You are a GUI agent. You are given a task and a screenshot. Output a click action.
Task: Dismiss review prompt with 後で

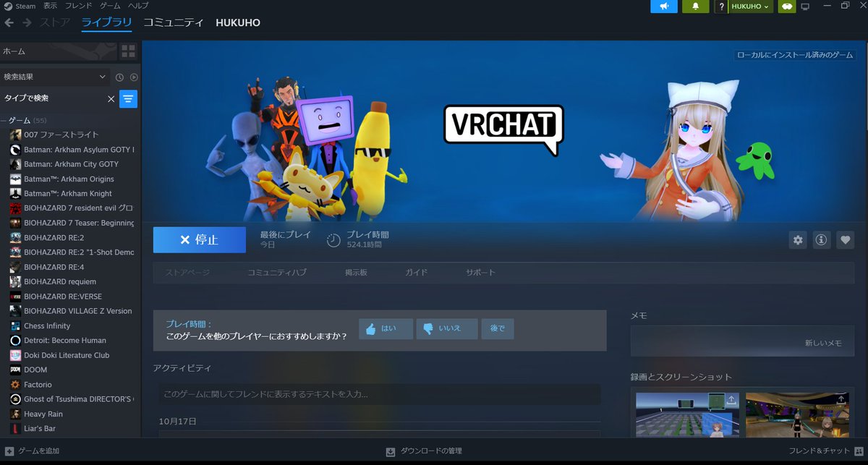498,329
